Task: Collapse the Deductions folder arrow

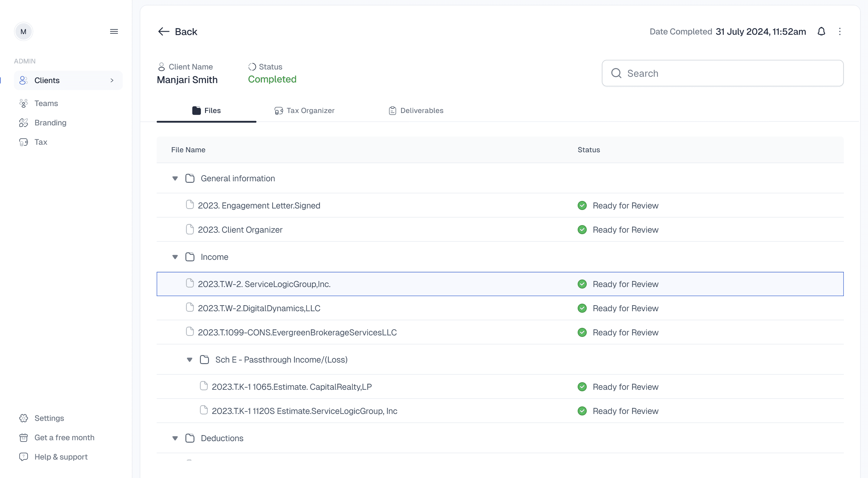Action: [x=175, y=438]
